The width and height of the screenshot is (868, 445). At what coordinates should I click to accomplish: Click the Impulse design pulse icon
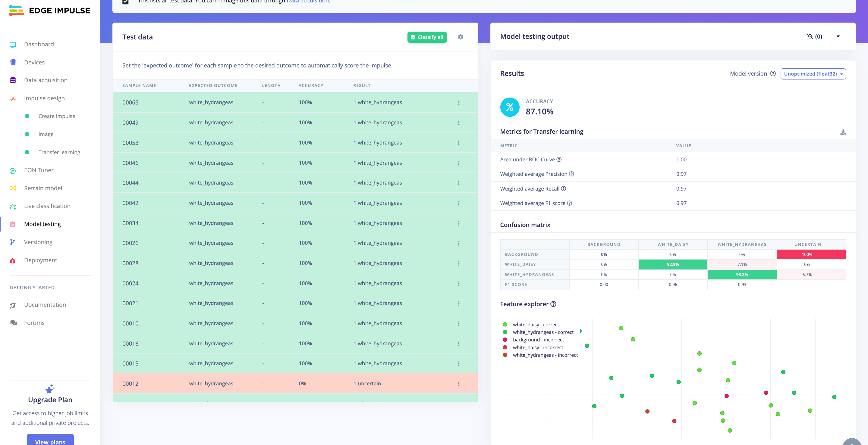(x=13, y=99)
